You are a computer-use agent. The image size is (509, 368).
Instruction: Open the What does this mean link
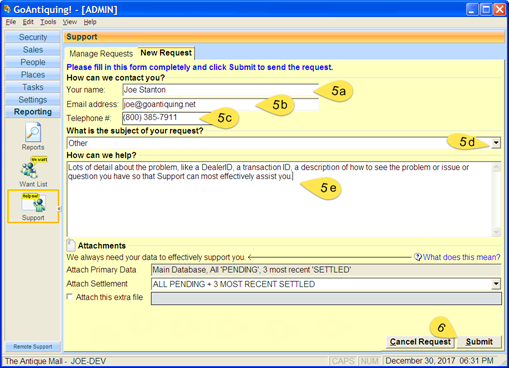coord(462,257)
